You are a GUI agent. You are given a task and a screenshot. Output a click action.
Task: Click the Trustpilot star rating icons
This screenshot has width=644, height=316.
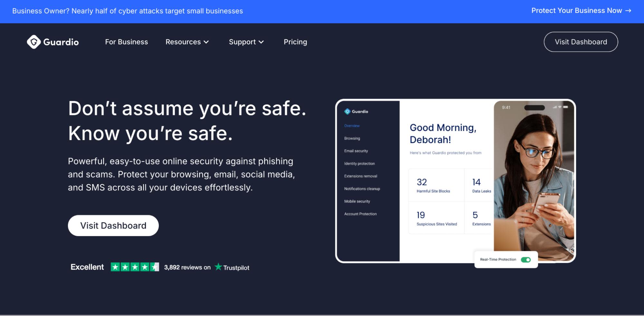tap(135, 267)
